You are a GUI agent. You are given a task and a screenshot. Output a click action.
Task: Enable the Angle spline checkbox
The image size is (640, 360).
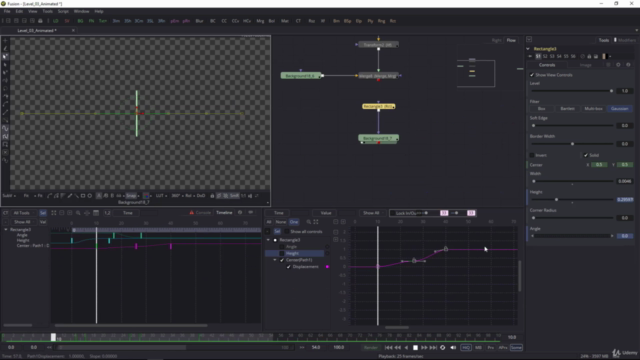(x=282, y=247)
